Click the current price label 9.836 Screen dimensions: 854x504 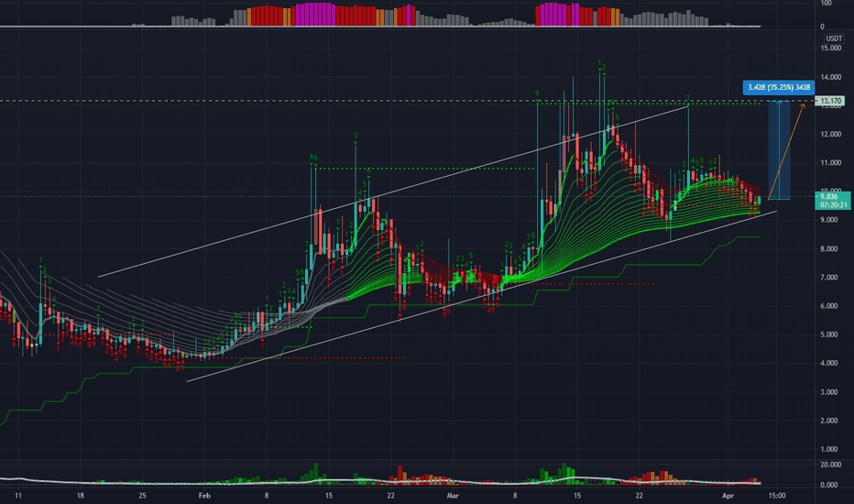829,197
